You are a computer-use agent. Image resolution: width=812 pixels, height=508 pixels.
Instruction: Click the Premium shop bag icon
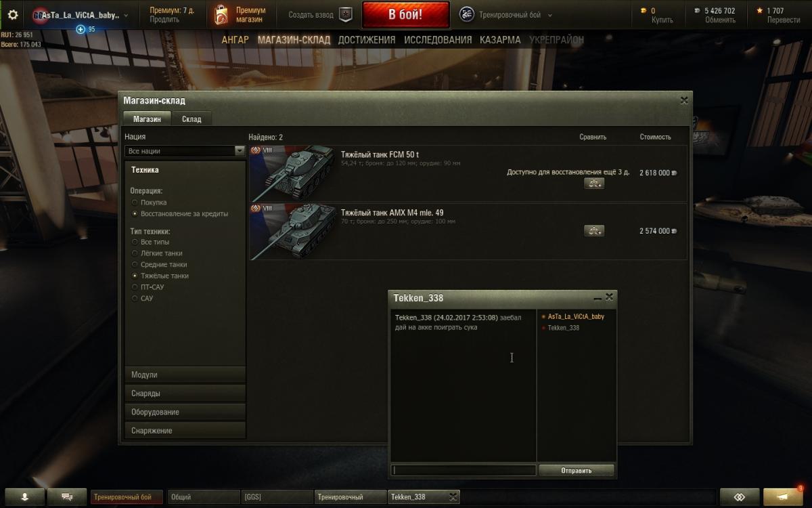(221, 14)
